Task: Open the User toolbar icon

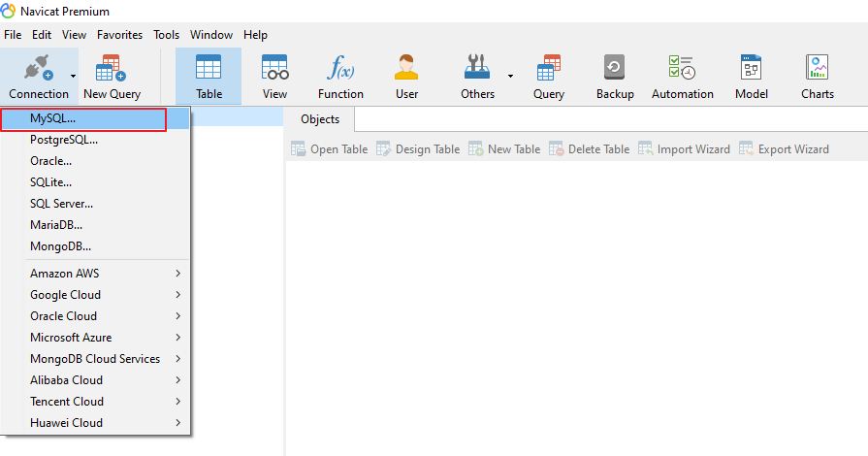Action: click(x=406, y=68)
